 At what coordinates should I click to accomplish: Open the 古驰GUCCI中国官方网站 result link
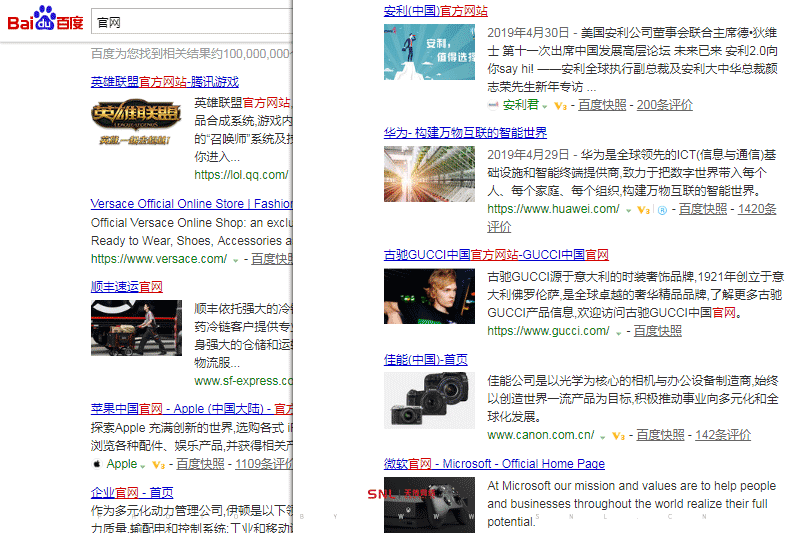pyautogui.click(x=495, y=255)
